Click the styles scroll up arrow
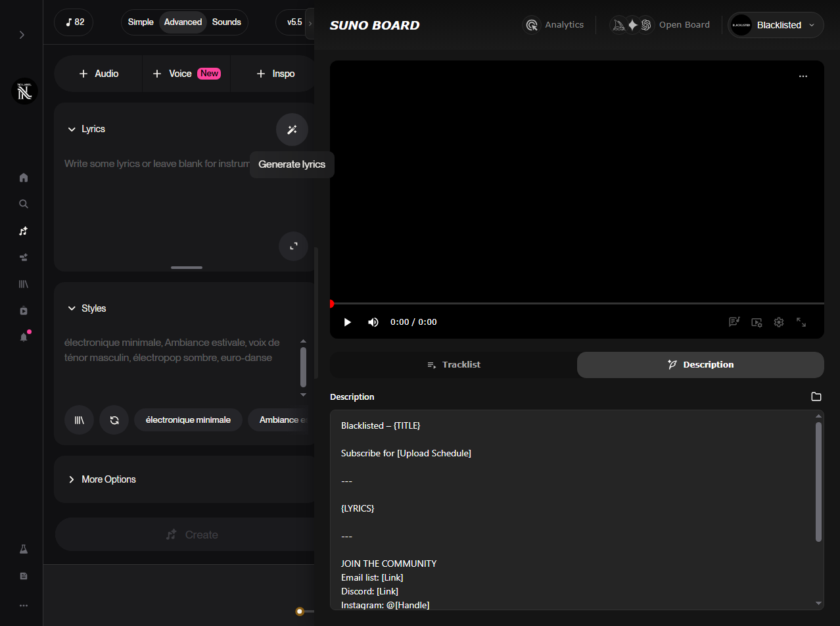 (x=303, y=341)
